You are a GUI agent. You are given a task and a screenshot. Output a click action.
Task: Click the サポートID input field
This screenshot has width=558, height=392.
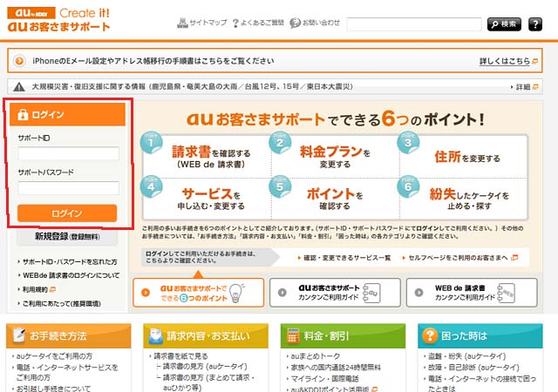pos(68,153)
